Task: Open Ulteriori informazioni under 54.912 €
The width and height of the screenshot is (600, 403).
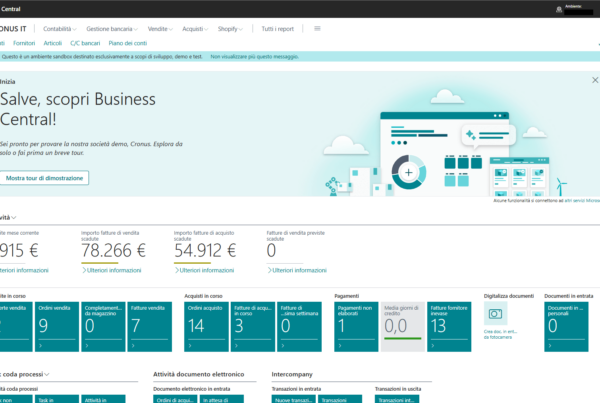Action: [204, 270]
